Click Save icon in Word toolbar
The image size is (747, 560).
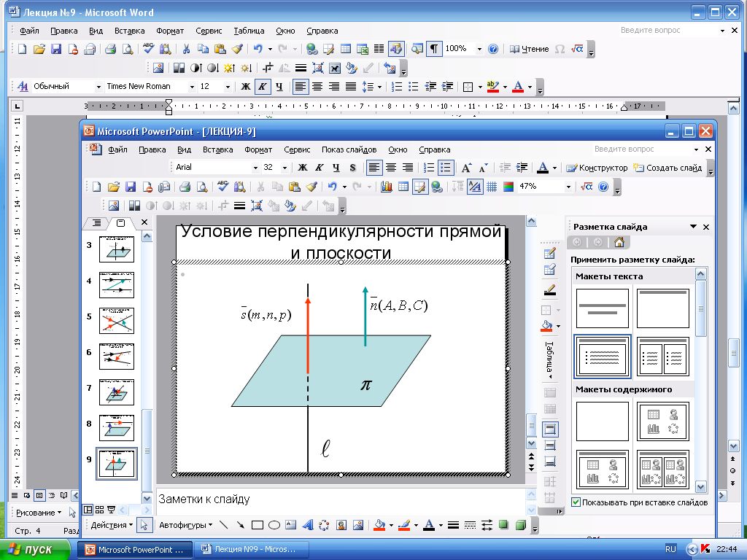point(55,49)
